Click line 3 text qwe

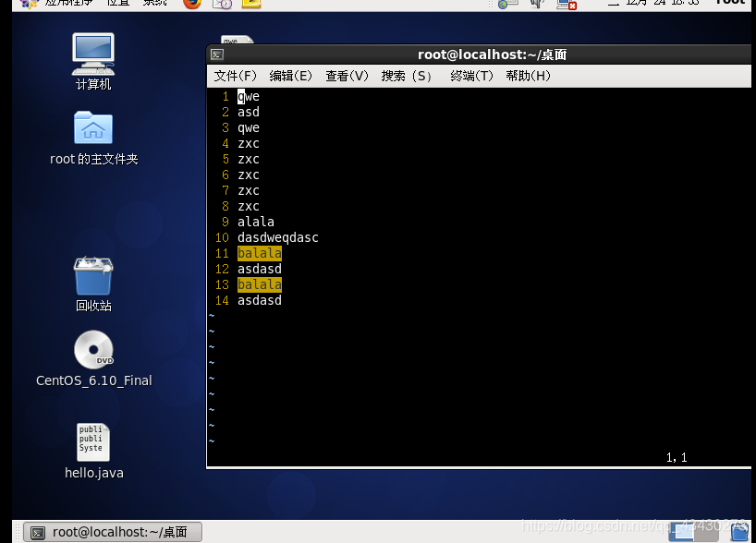[x=249, y=128]
